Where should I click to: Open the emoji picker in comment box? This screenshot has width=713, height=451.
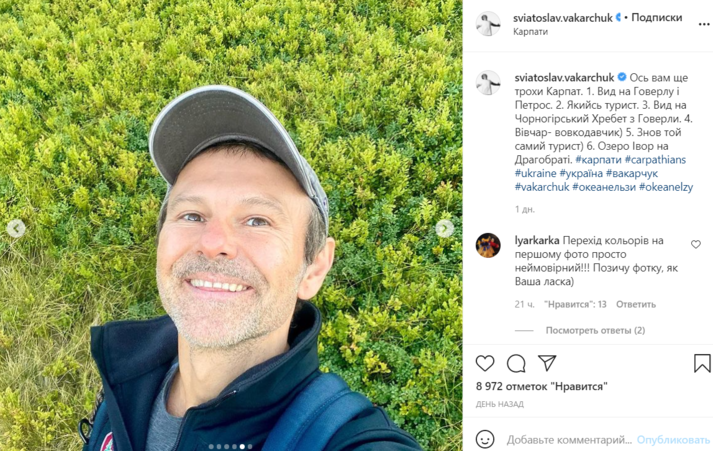click(x=485, y=439)
